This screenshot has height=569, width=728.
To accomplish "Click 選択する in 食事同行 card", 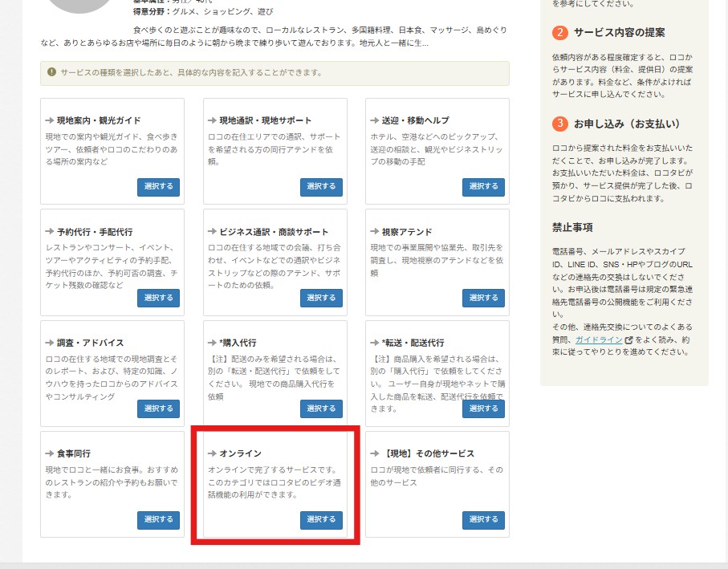I will (x=158, y=520).
